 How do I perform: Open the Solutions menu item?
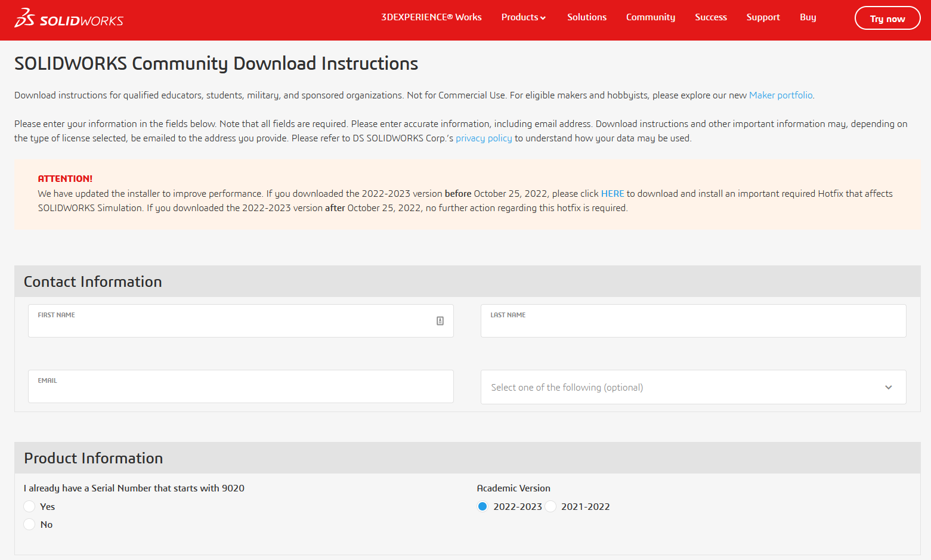coord(587,17)
